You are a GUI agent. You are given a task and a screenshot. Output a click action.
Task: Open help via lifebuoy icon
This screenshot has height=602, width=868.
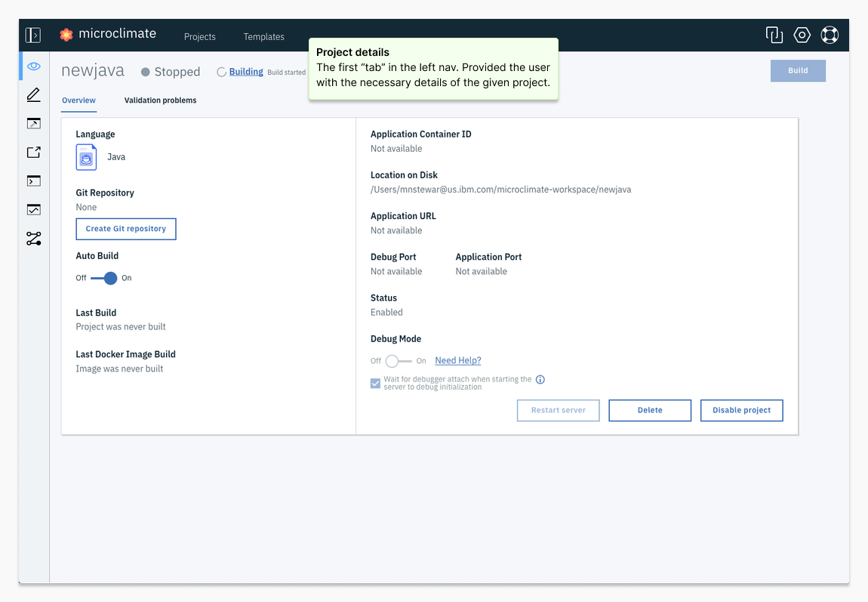click(x=830, y=35)
